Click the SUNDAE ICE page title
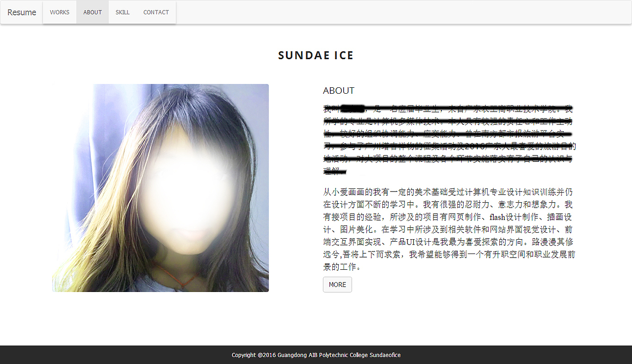This screenshot has height=364, width=632. tap(316, 55)
